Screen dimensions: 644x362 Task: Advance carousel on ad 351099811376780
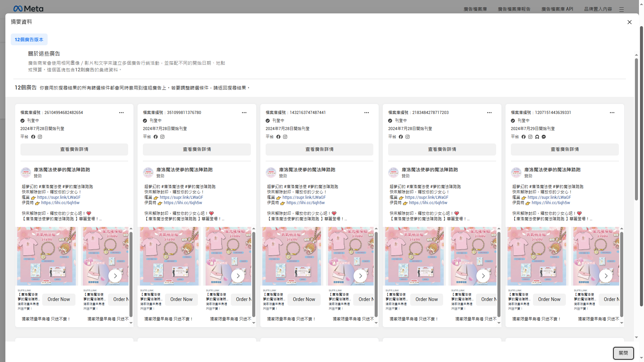[x=238, y=276]
